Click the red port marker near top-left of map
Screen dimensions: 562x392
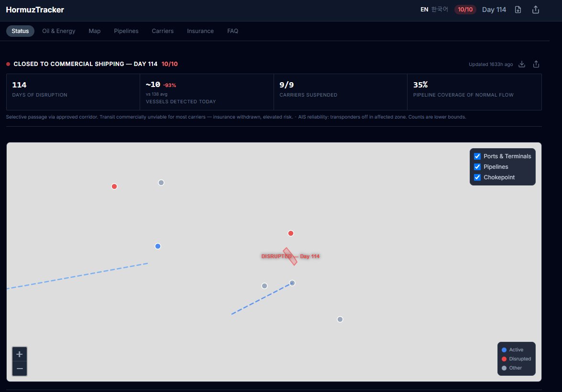pyautogui.click(x=114, y=186)
